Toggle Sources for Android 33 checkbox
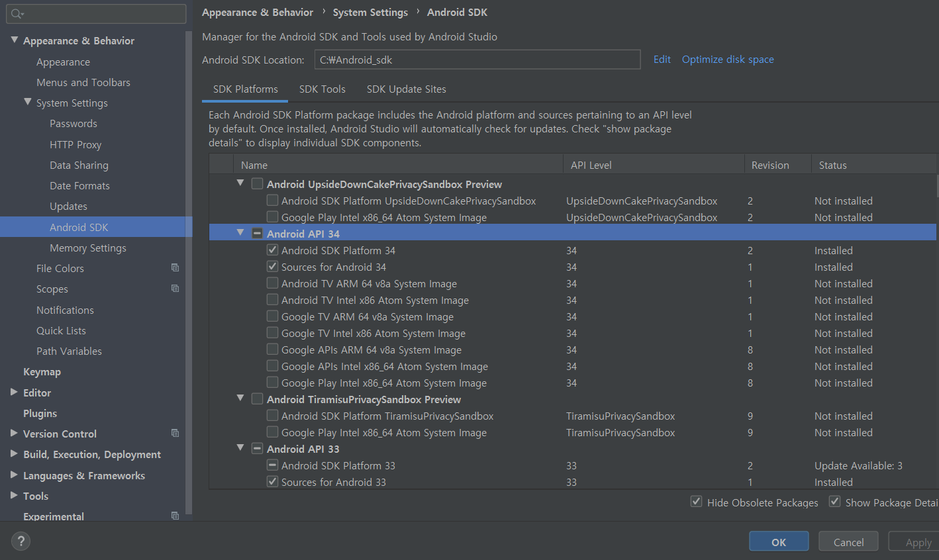The image size is (939, 560). coord(272,481)
